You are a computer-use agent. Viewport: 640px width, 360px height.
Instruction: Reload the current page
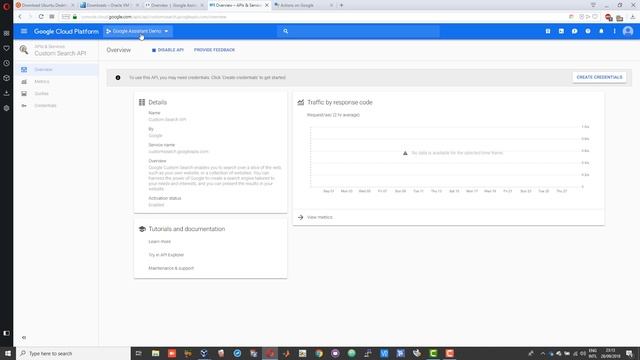point(41,17)
